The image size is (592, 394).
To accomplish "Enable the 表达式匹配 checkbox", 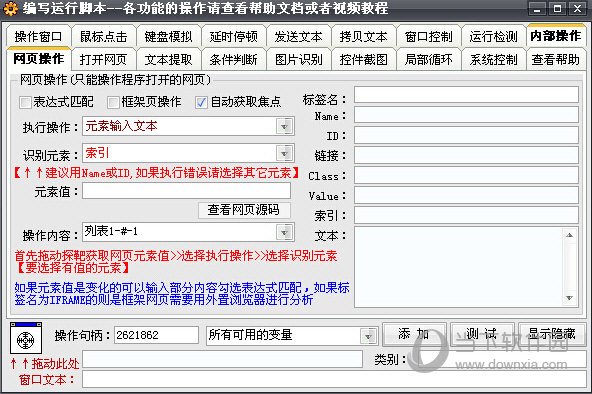I will [x=25, y=102].
